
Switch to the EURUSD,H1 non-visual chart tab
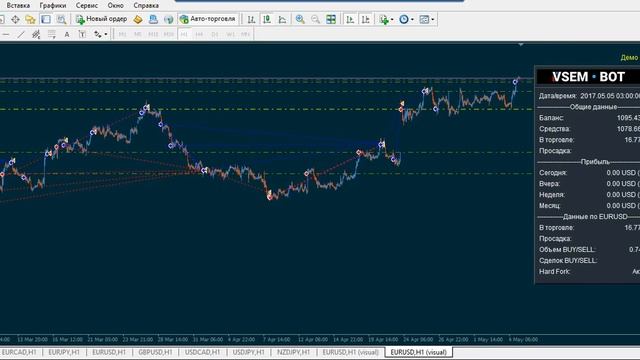click(109, 352)
